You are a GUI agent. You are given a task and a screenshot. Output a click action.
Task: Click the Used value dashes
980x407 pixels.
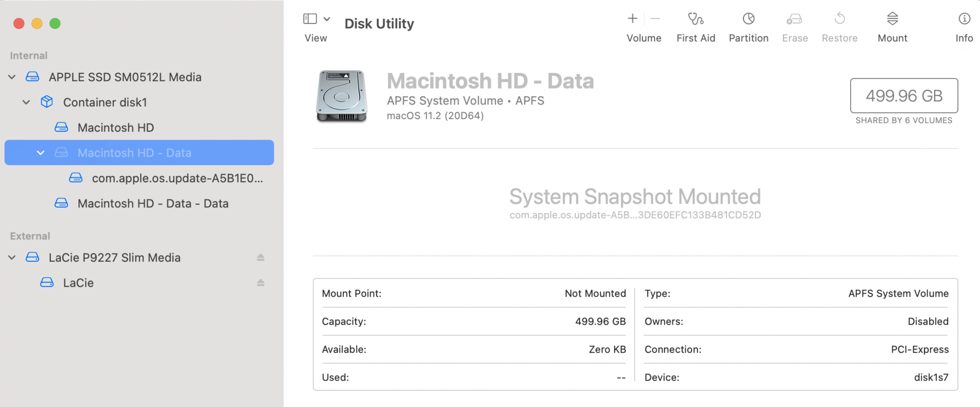coord(621,378)
